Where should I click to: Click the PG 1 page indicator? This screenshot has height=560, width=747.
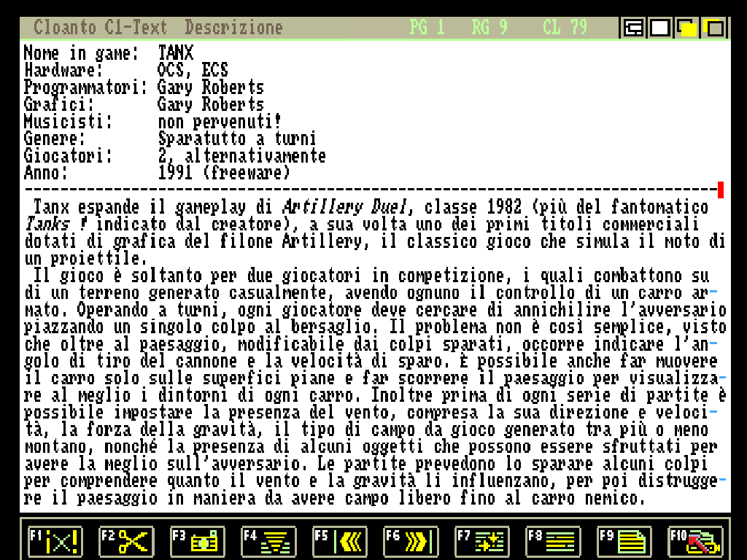tap(427, 28)
